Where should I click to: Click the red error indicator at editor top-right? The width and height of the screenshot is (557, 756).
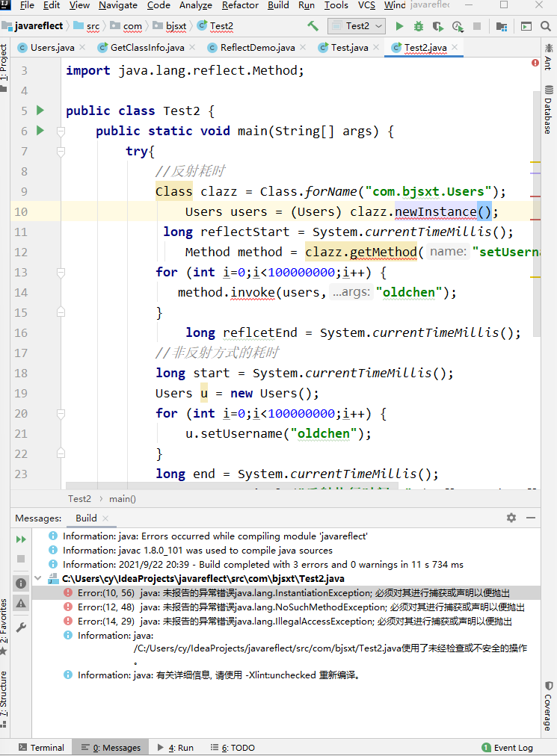tap(535, 63)
